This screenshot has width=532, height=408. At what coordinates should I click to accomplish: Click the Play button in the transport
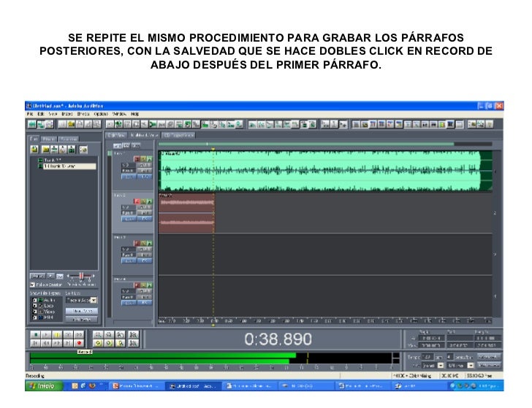pyautogui.click(x=46, y=335)
